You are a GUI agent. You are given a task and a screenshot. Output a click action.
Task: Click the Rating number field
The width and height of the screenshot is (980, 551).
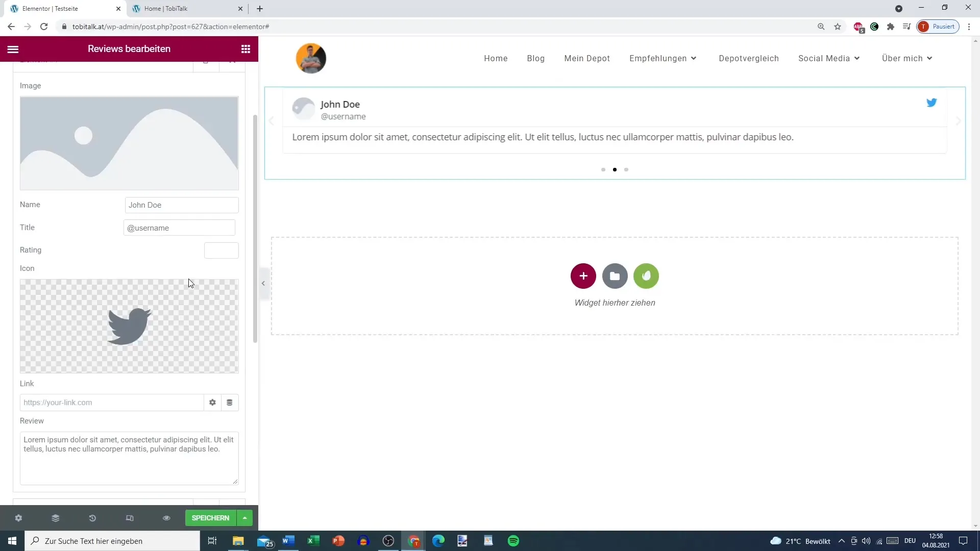[x=221, y=251]
